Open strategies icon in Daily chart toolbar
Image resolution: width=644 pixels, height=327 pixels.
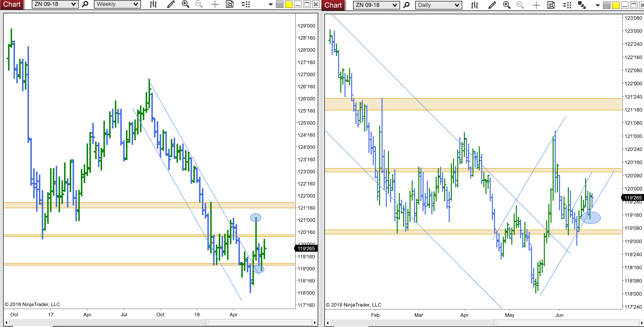click(582, 5)
